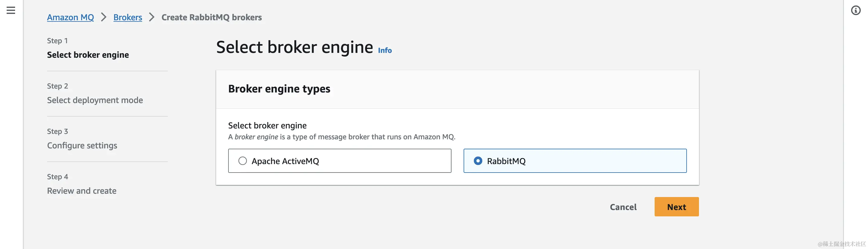Open the info help panel icon

click(x=856, y=11)
